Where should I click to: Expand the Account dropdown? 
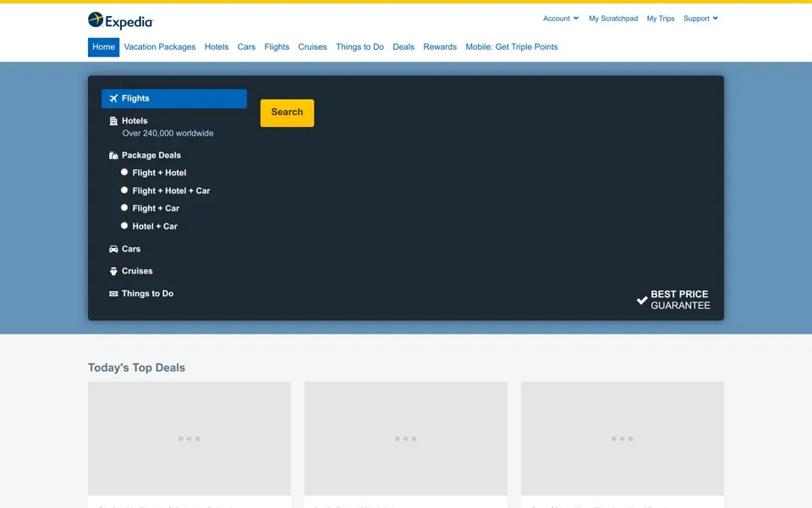(561, 18)
